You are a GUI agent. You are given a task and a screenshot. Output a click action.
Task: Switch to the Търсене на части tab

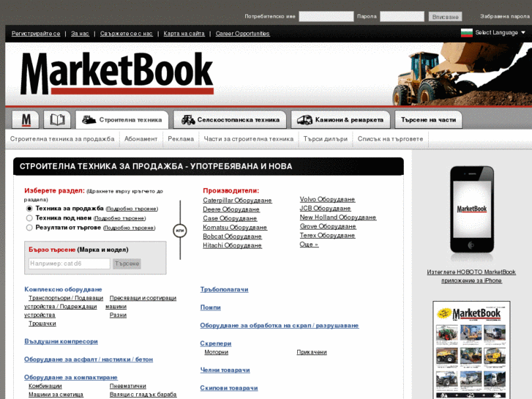[x=428, y=119]
